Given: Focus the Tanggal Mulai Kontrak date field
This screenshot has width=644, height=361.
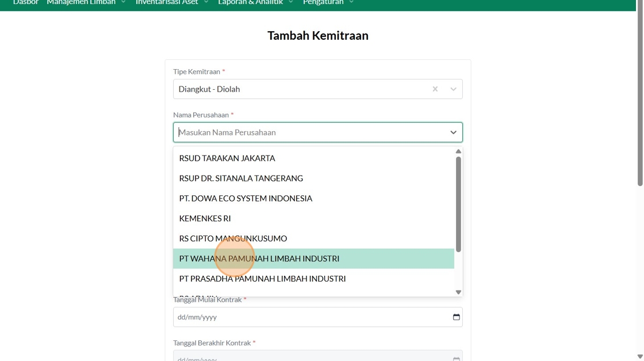Looking at the screenshot, I should tap(317, 317).
